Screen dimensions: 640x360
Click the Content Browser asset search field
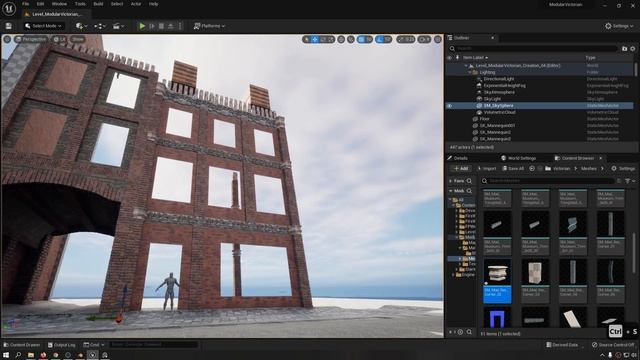547,181
